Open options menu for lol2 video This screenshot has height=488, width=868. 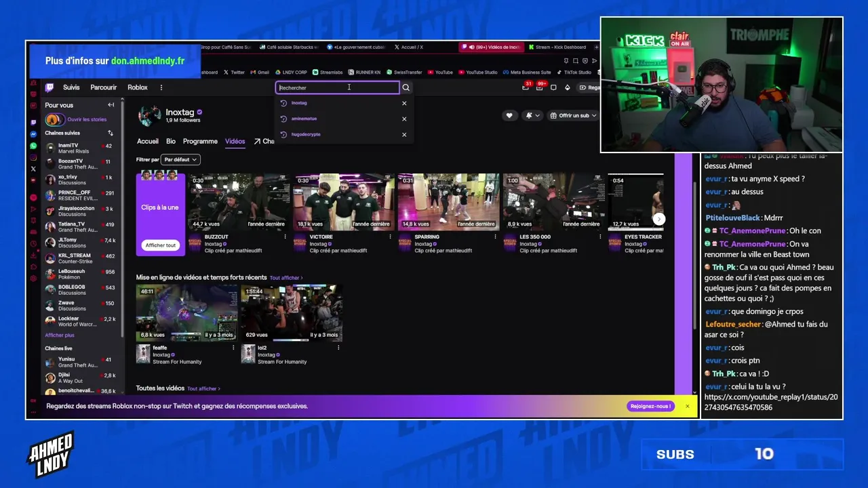tap(338, 348)
